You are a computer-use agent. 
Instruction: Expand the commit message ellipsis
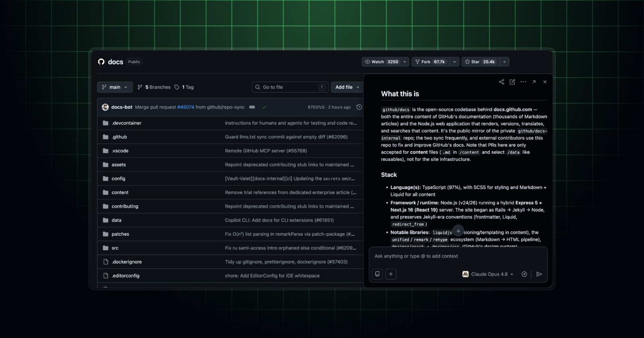252,107
